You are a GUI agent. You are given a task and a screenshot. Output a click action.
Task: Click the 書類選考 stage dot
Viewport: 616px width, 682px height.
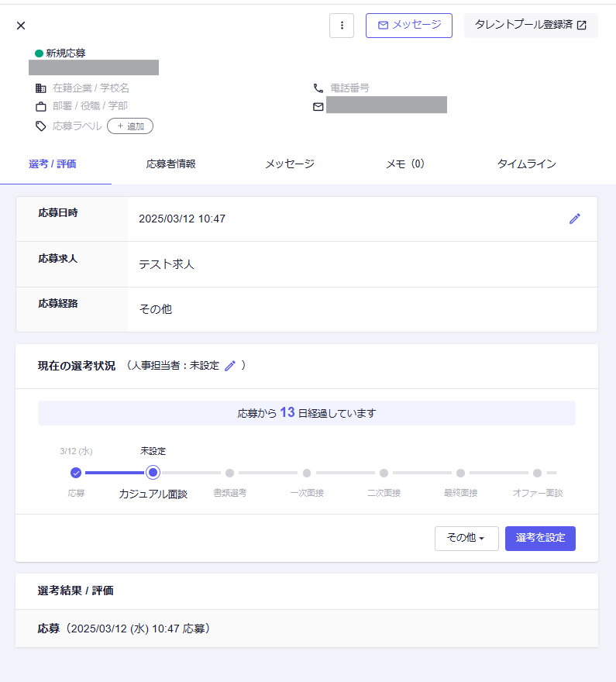coord(230,473)
